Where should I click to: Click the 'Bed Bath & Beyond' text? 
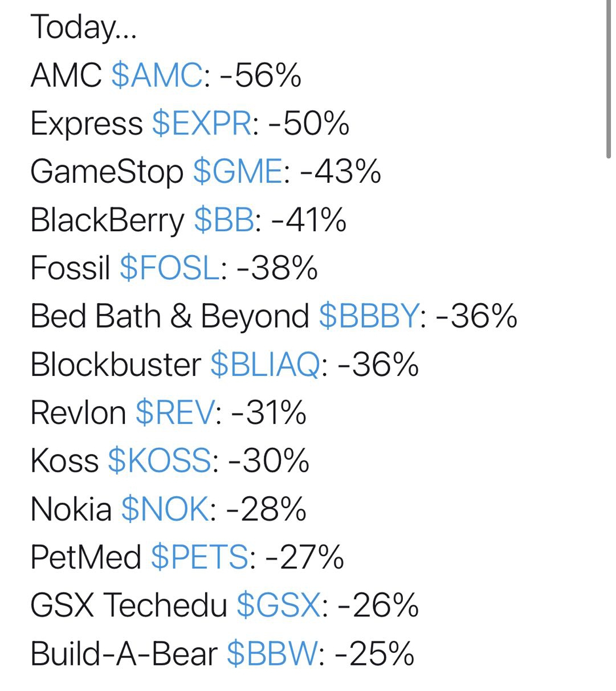[x=169, y=316]
